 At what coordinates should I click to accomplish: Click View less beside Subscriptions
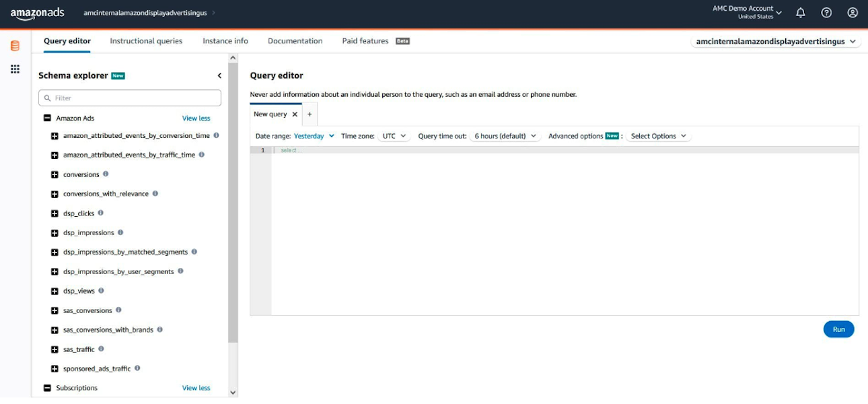tap(196, 389)
